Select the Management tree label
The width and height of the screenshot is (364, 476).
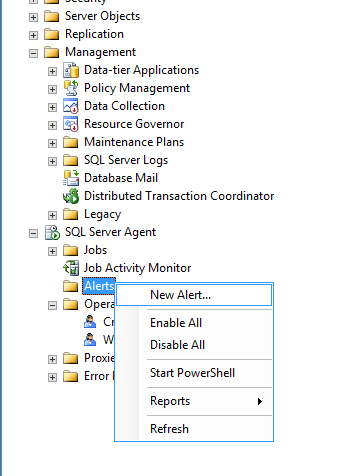[x=100, y=52]
